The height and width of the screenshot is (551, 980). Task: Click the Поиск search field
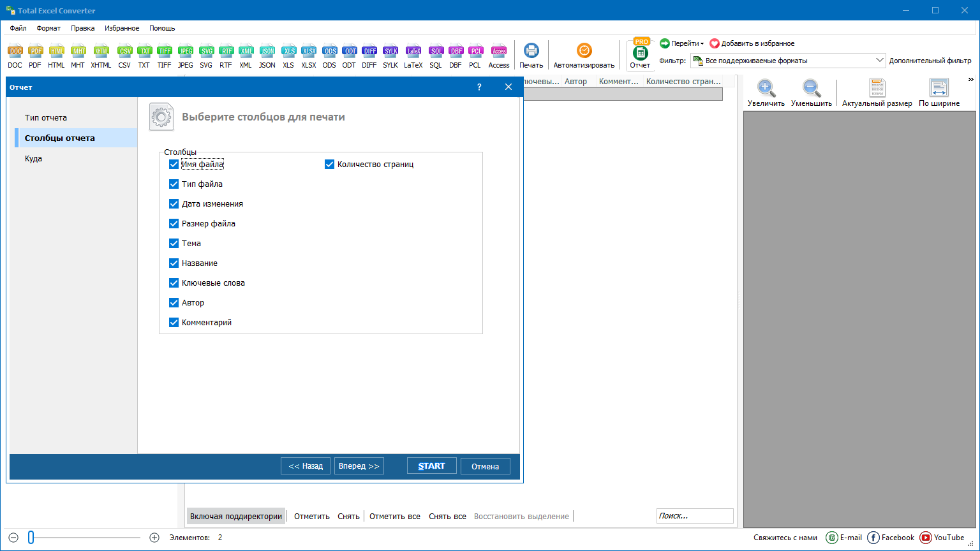694,516
